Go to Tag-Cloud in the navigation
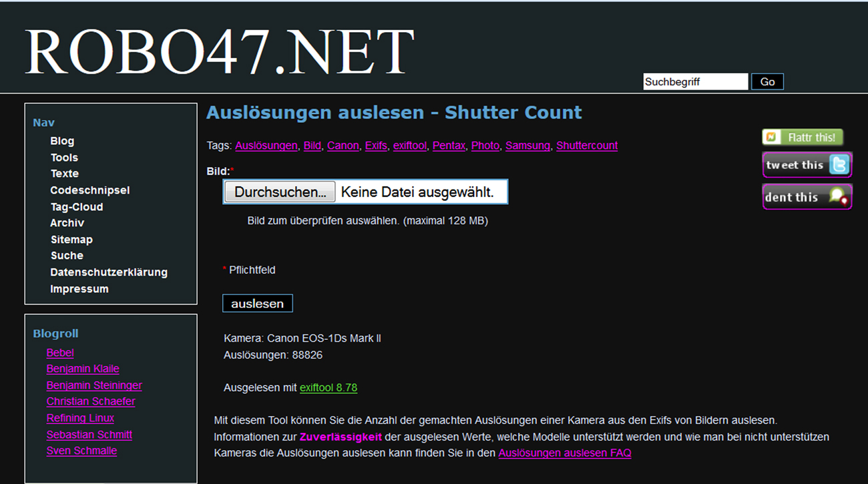 click(77, 207)
